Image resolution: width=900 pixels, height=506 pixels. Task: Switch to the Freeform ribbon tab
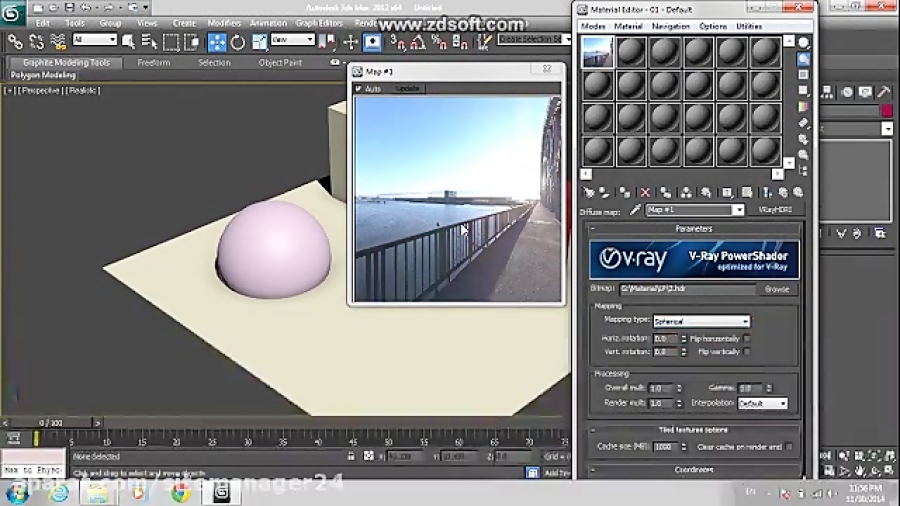pos(154,63)
